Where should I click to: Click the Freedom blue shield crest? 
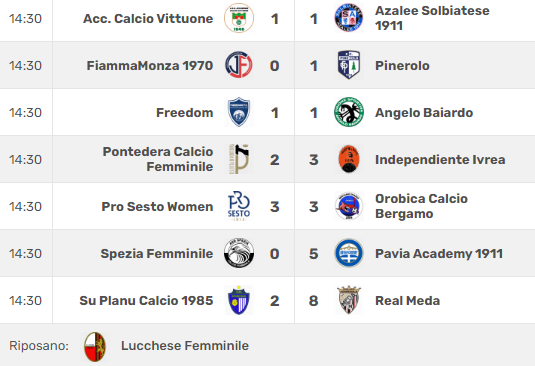click(239, 112)
